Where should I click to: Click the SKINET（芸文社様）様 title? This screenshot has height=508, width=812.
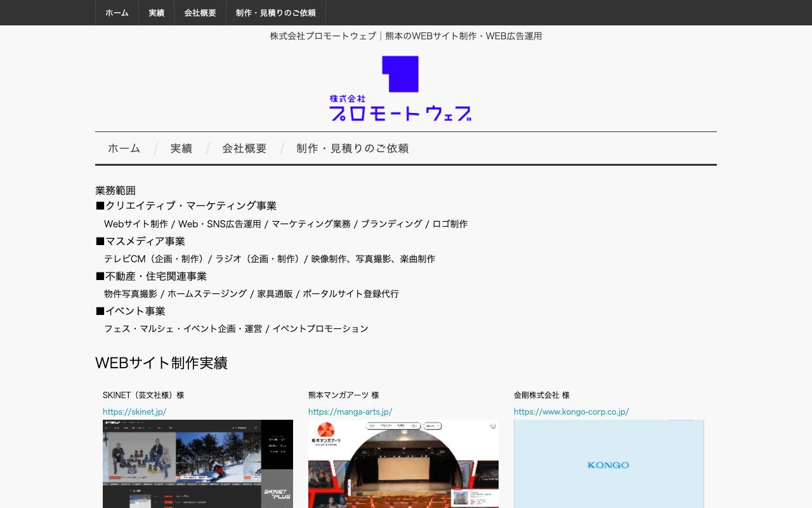pyautogui.click(x=143, y=395)
